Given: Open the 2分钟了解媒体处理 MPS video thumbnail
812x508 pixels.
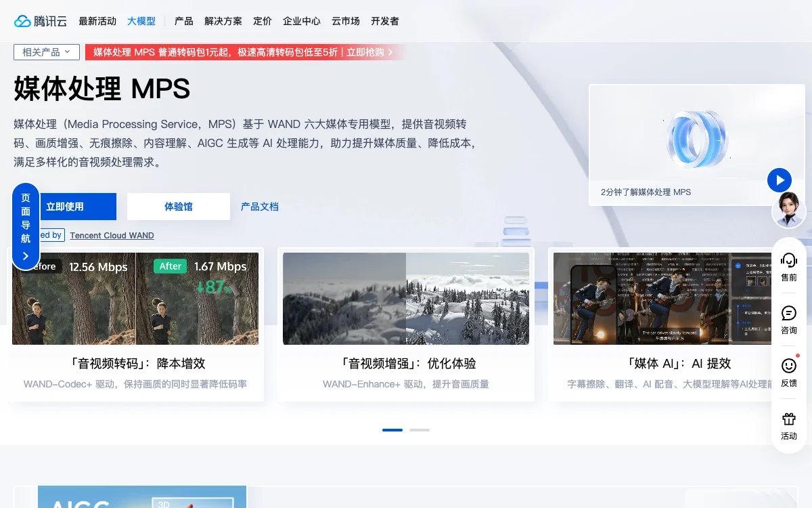Looking at the screenshot, I should coord(697,145).
